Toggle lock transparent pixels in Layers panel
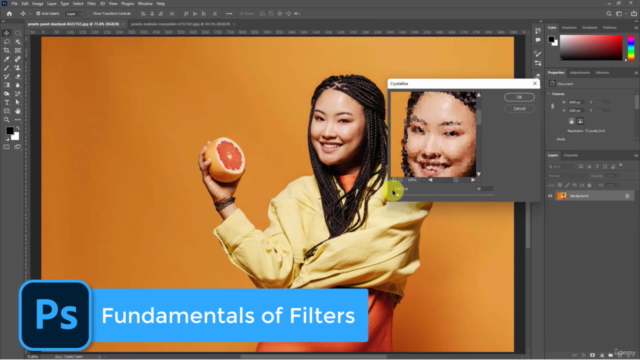This screenshot has height=360, width=640. click(560, 185)
